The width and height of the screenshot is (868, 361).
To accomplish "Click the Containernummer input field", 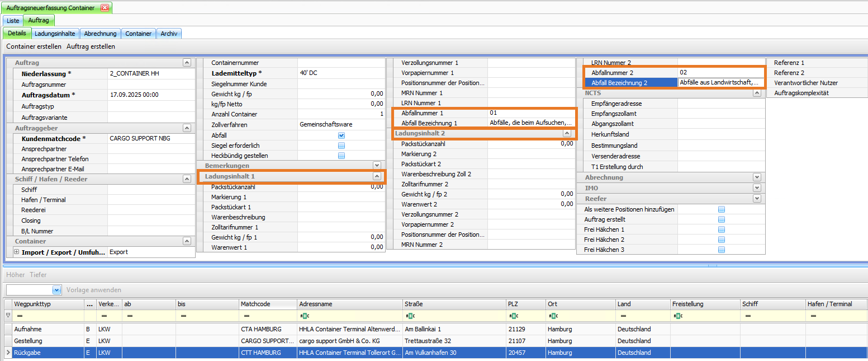I will 341,63.
